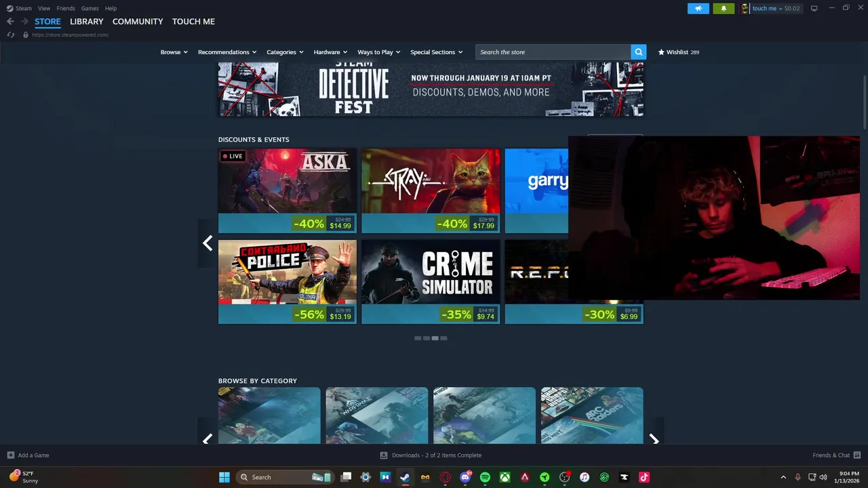Click the taskbar Search box
The height and width of the screenshot is (488, 868).
click(284, 477)
